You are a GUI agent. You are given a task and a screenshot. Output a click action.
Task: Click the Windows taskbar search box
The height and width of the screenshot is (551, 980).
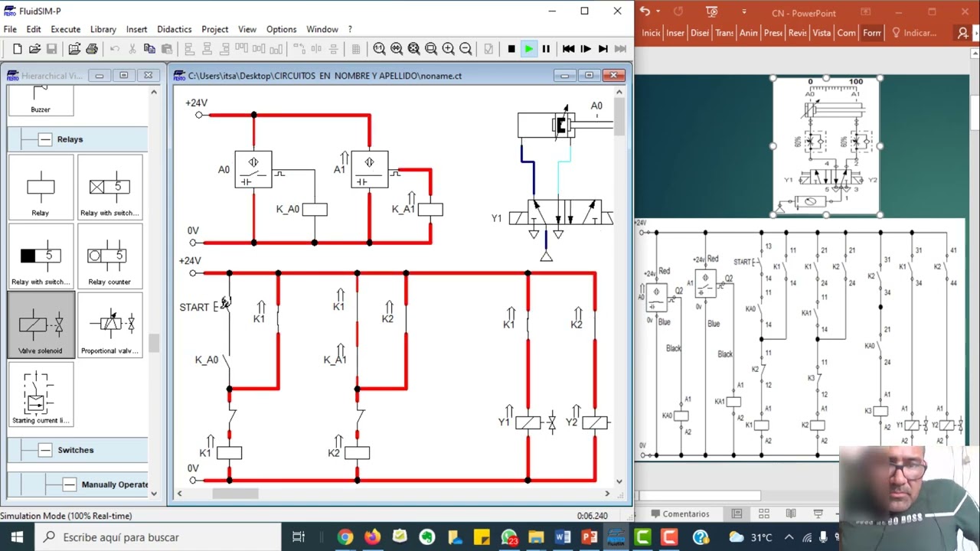click(157, 537)
